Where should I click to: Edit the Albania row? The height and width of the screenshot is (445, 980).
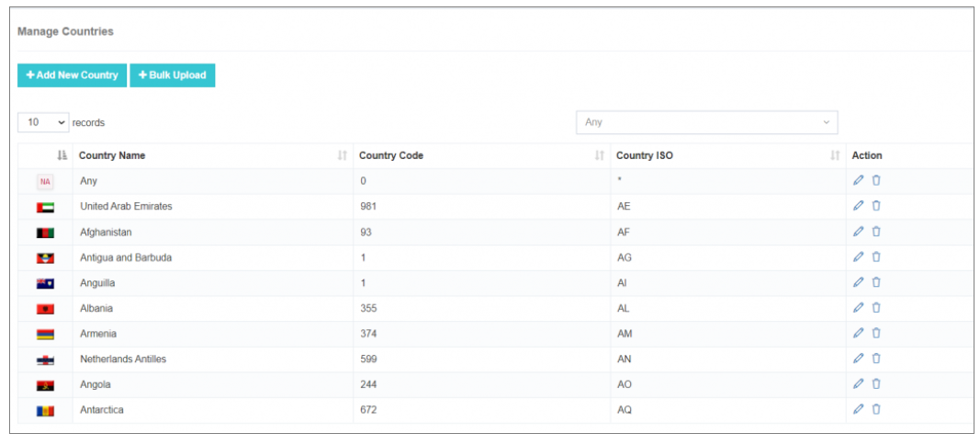click(x=858, y=308)
